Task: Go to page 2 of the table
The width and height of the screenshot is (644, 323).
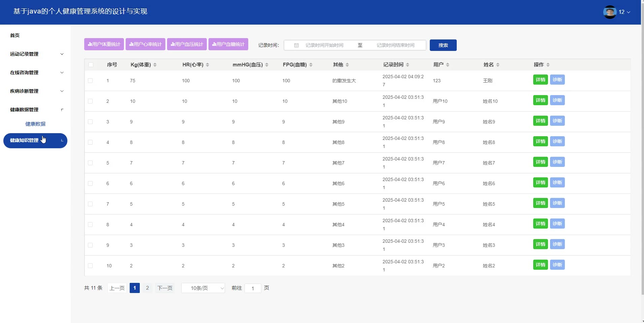Action: [x=147, y=288]
